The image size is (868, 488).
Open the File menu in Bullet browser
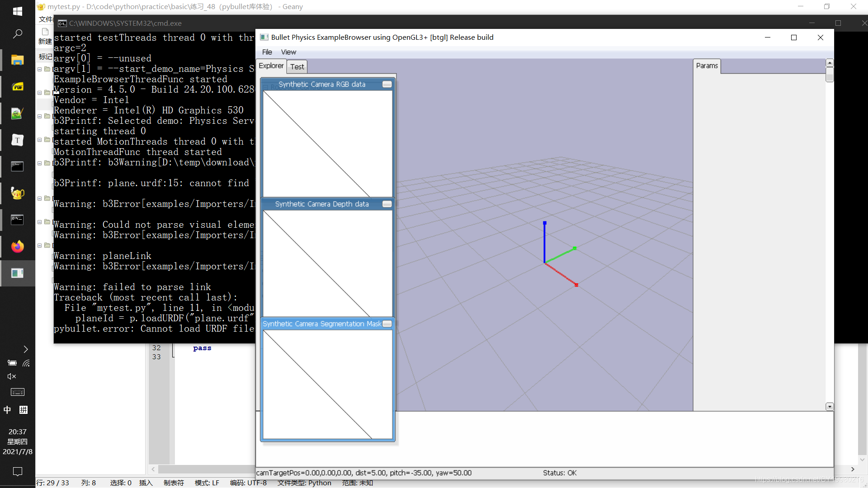click(267, 52)
